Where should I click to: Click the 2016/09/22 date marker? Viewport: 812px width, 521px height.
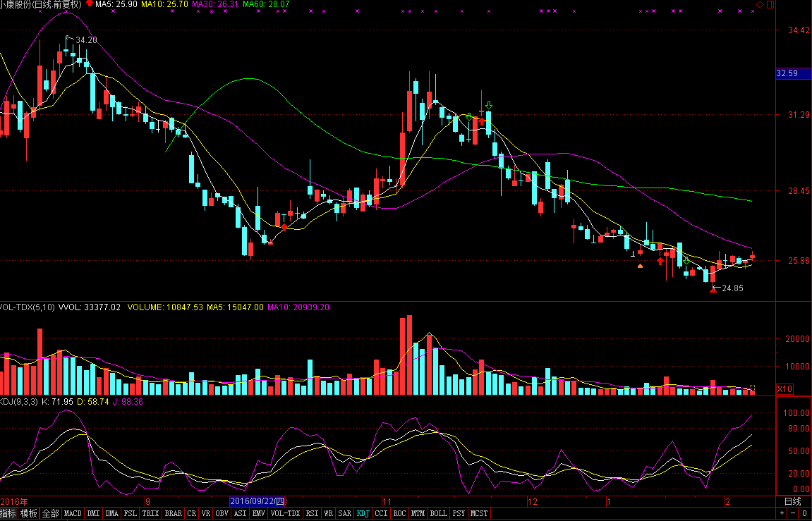258,501
